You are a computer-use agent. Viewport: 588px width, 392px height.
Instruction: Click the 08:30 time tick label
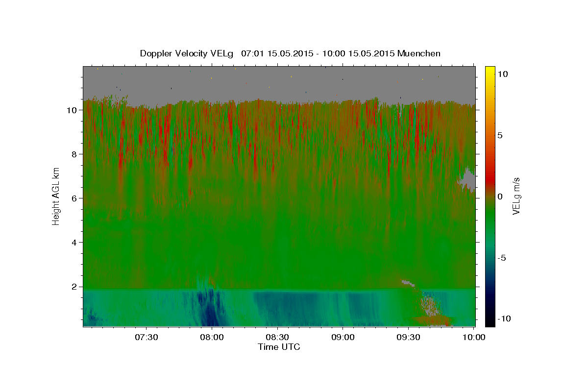(x=277, y=338)
